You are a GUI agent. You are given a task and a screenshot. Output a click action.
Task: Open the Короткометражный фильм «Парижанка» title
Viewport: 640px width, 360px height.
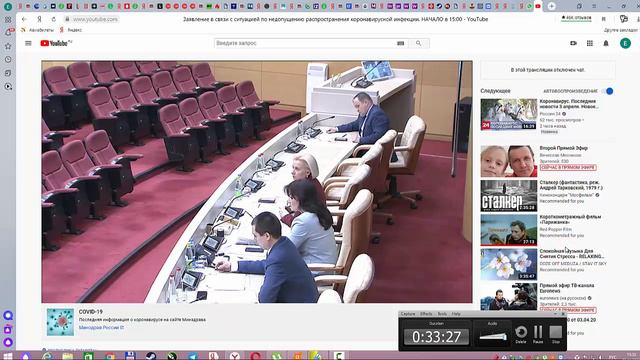point(570,220)
